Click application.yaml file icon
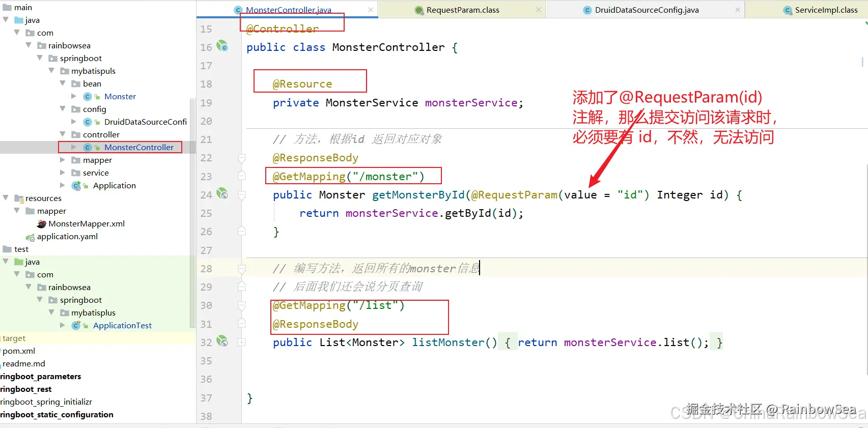 (30, 237)
